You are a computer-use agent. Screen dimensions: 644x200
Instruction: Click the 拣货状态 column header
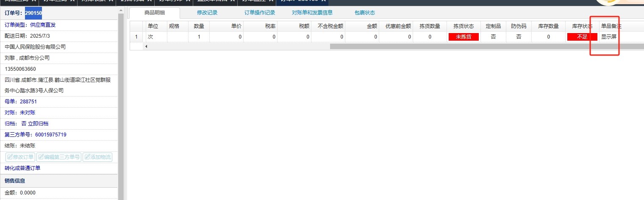(x=464, y=26)
